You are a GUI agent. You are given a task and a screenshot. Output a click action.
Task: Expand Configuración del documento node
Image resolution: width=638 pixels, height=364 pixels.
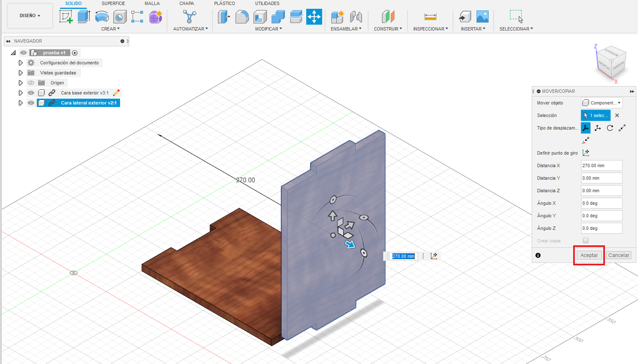click(20, 63)
